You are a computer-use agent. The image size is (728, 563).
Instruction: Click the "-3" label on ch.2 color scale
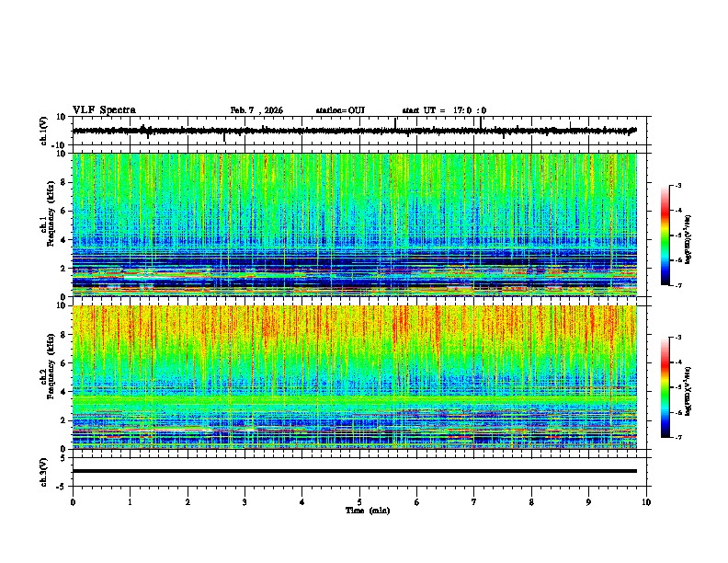coord(678,338)
